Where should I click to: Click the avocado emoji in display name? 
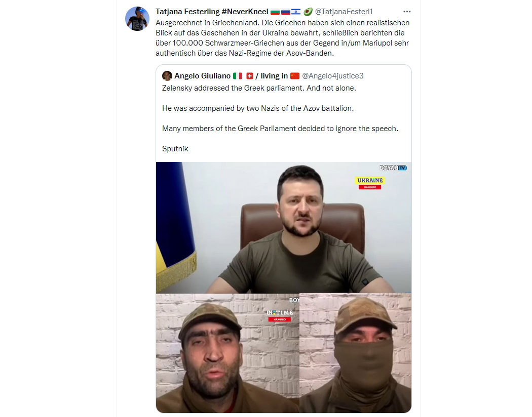click(308, 12)
